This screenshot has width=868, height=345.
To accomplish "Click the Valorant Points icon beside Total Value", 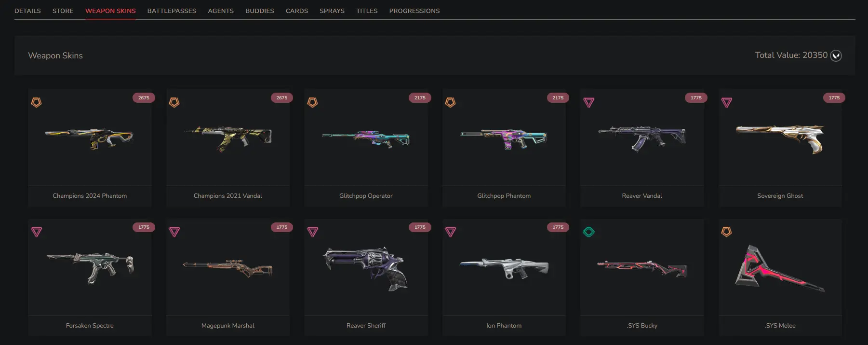I will (x=836, y=55).
